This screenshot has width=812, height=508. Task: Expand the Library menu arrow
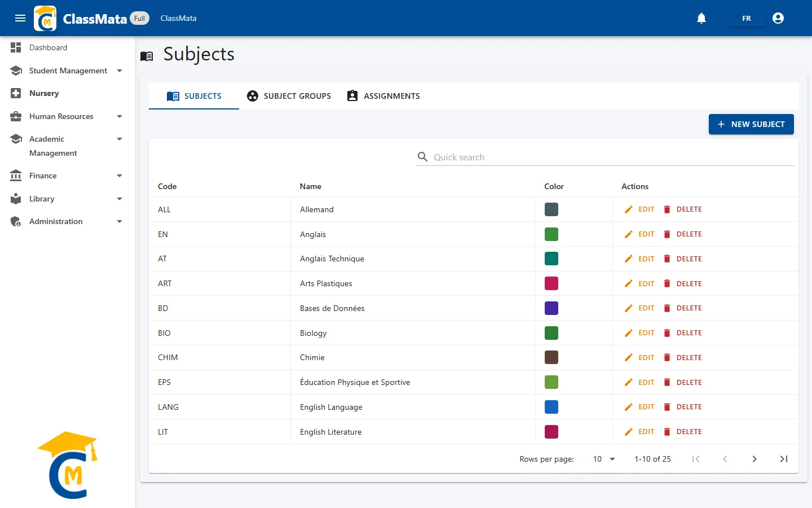(x=120, y=199)
